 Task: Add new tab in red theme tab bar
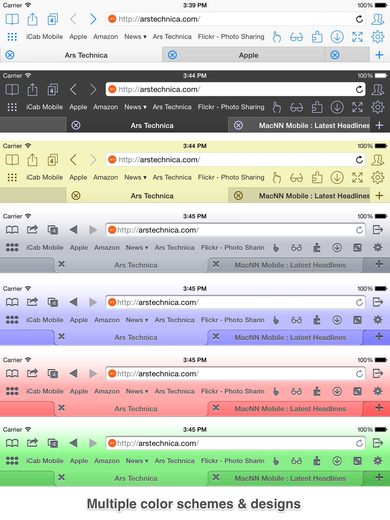click(x=379, y=407)
